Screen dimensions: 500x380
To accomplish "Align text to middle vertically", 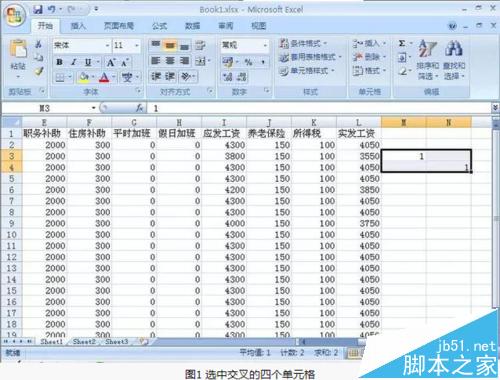I will [170, 45].
